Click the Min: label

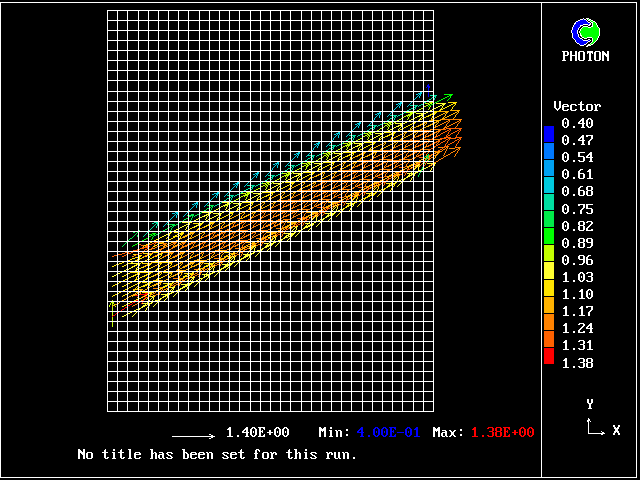pos(334,433)
